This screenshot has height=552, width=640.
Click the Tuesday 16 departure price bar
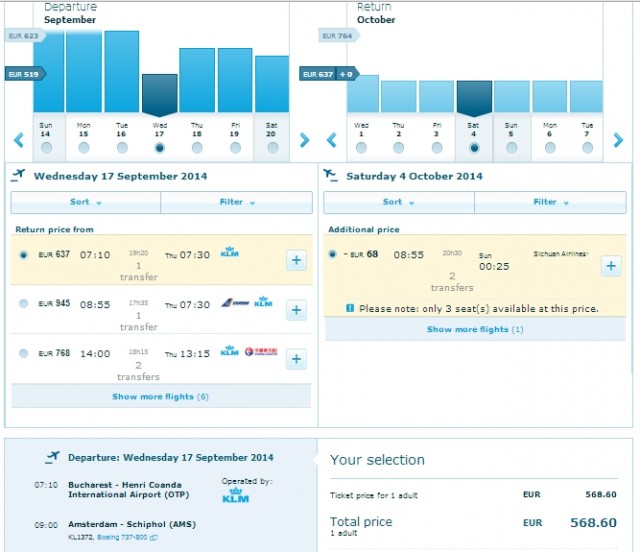(x=121, y=72)
